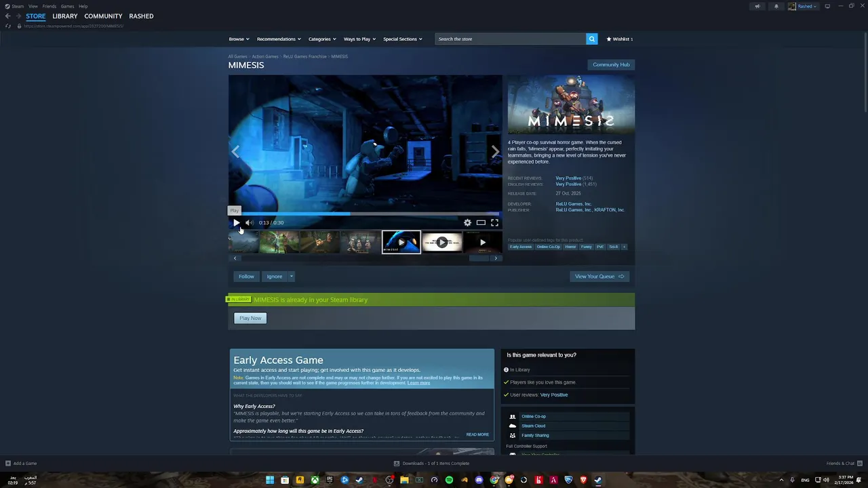The height and width of the screenshot is (488, 868).
Task: Open the COMMUNITY tab
Action: click(103, 16)
